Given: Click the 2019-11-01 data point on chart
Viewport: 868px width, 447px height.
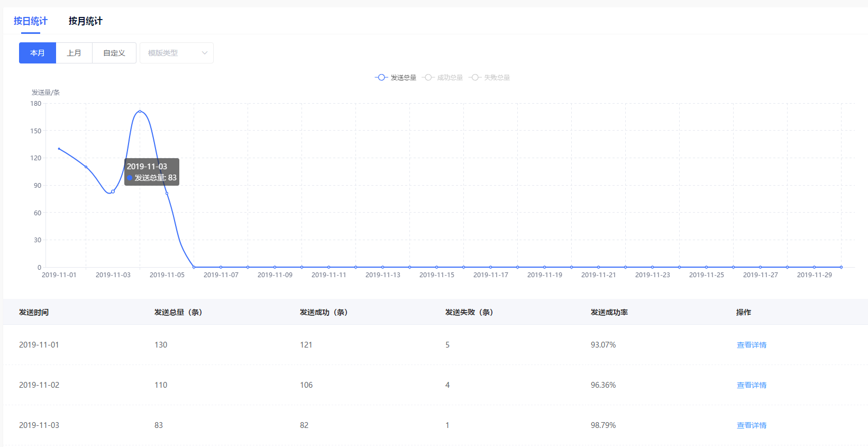Looking at the screenshot, I should (x=59, y=149).
